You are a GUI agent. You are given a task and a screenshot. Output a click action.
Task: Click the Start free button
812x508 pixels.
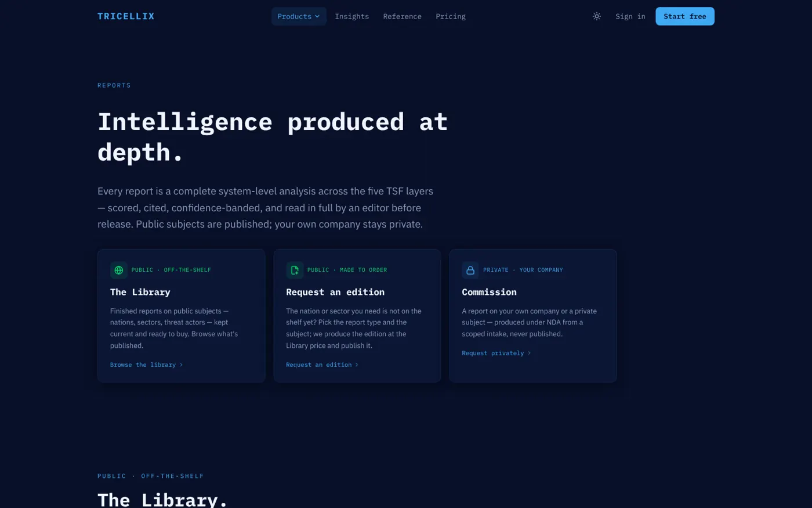pos(685,16)
